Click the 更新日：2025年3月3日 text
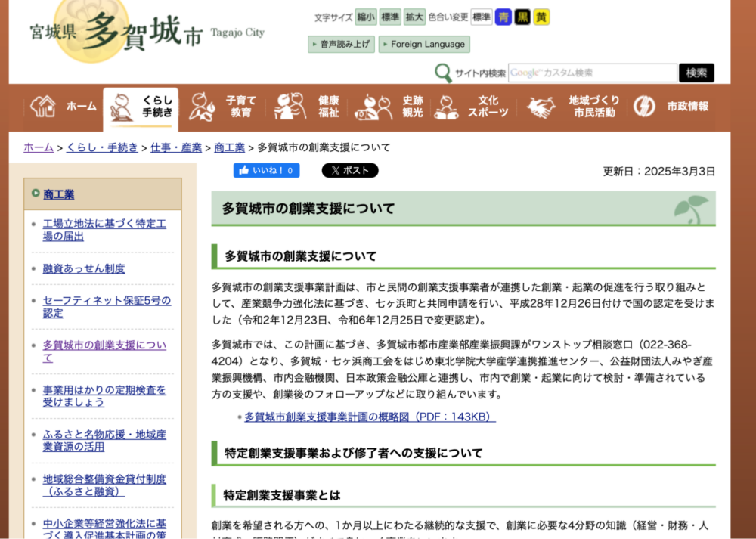 (659, 171)
